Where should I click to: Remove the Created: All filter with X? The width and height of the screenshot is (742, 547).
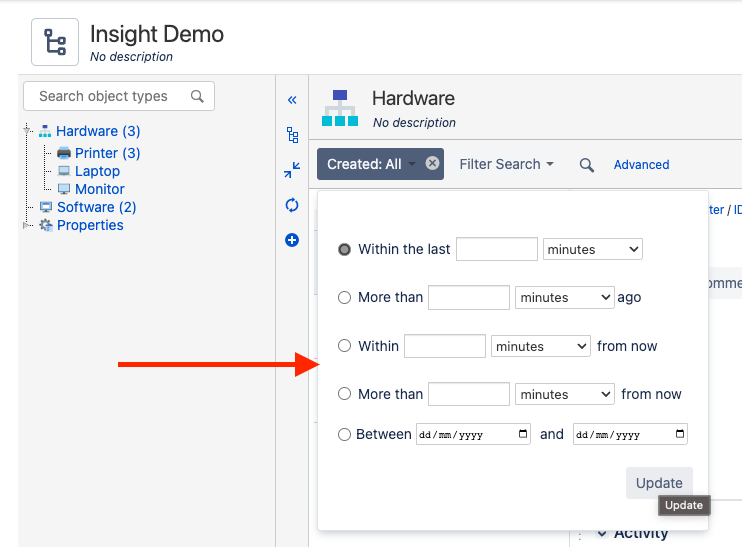coord(432,163)
